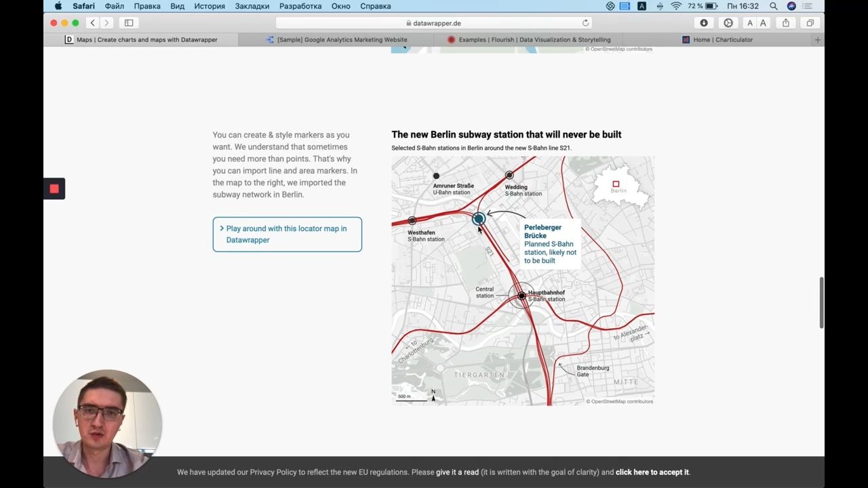868x488 pixels.
Task: Click the Central station map label
Action: point(485,292)
